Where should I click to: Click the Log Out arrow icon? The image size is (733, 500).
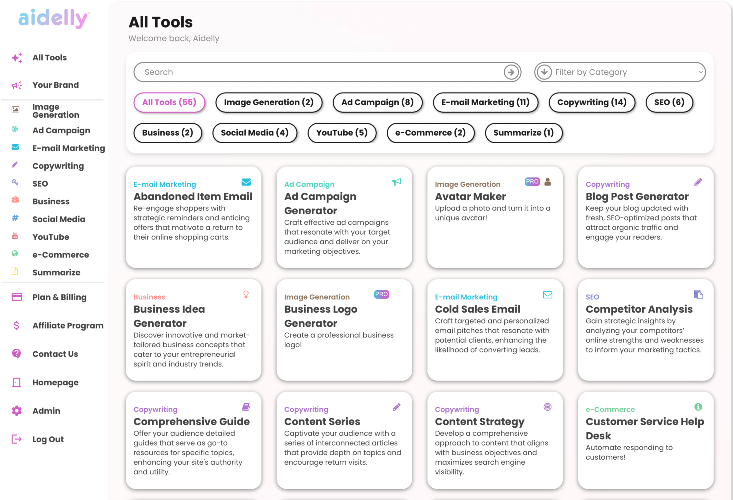click(x=16, y=439)
